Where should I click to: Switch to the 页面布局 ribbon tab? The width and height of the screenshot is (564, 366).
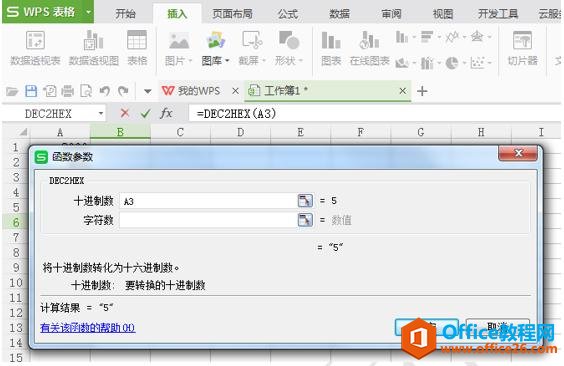click(x=232, y=14)
